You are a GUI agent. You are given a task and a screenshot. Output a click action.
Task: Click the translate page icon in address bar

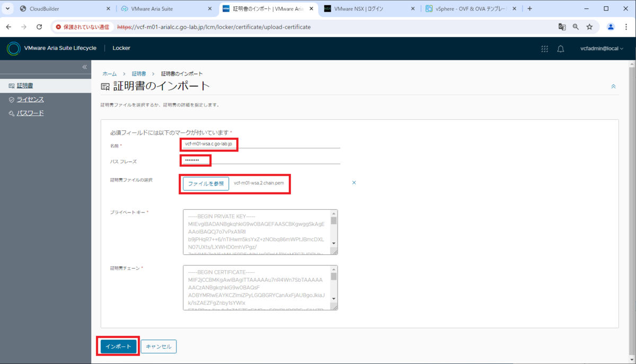point(562,26)
